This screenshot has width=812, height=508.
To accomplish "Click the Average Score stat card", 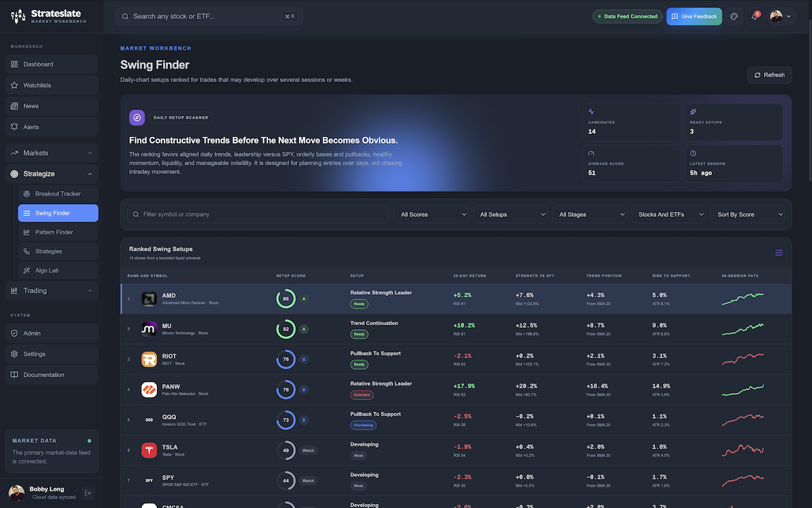I will pyautogui.click(x=632, y=163).
